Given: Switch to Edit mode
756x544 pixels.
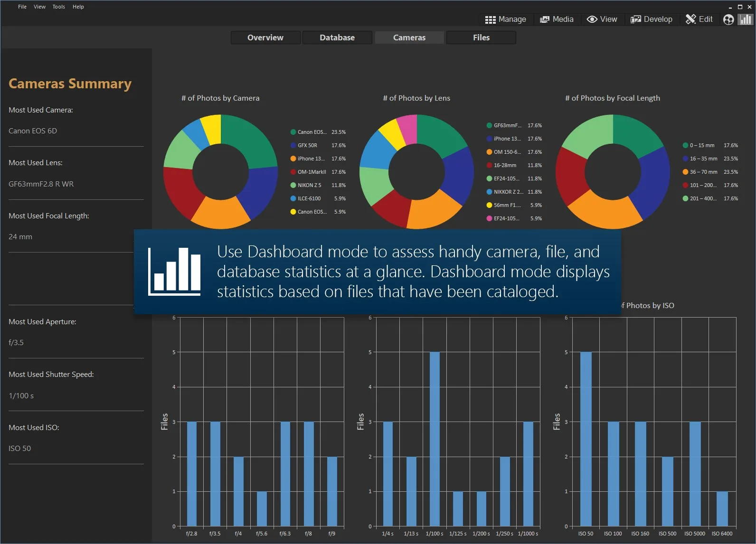Looking at the screenshot, I should pyautogui.click(x=699, y=19).
